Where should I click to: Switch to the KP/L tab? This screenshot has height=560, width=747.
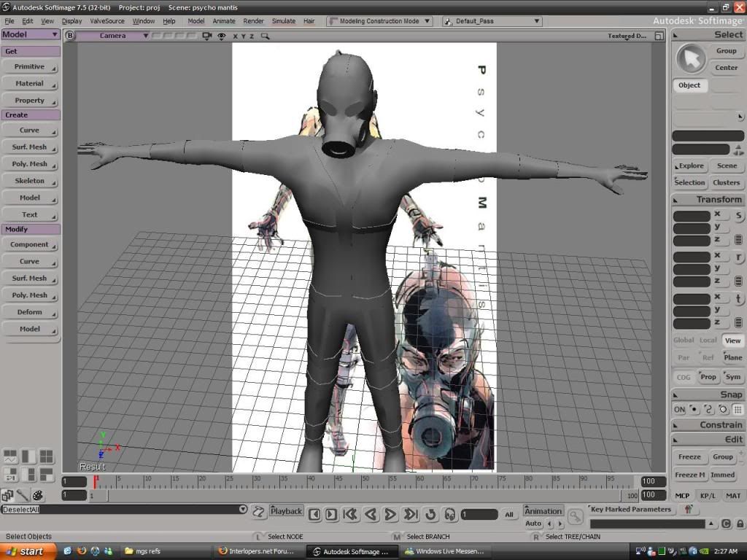708,496
